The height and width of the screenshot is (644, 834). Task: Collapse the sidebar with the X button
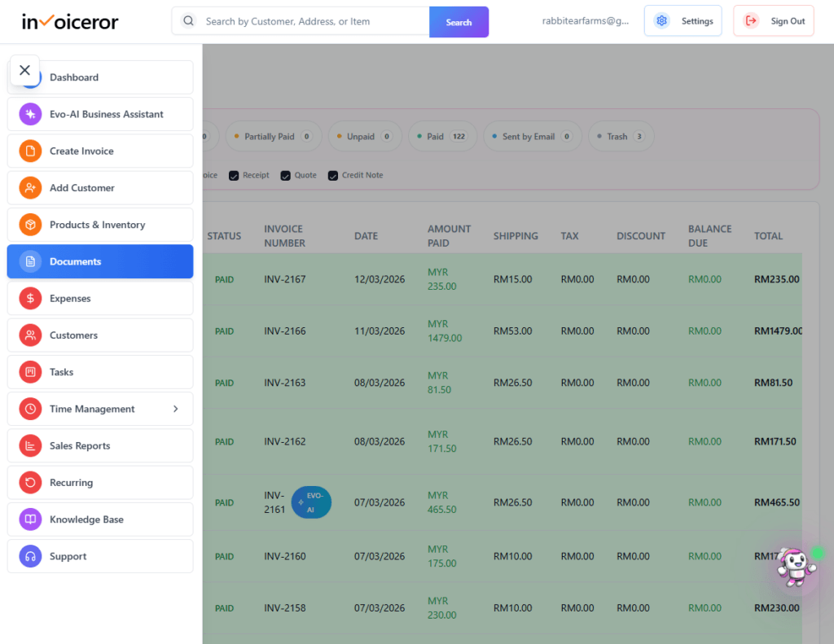point(24,70)
